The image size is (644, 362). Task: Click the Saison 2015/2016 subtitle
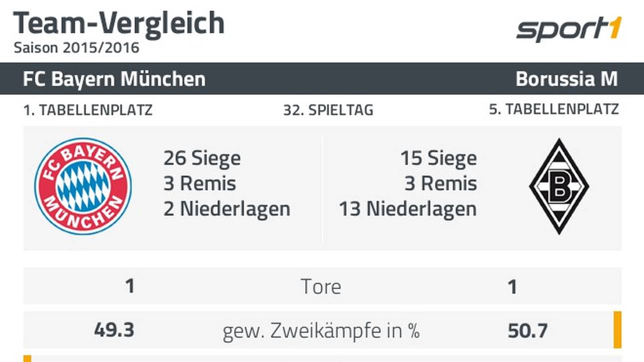pos(76,48)
